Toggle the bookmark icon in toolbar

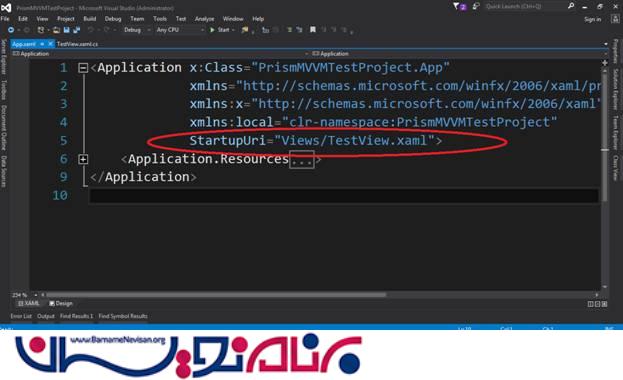click(313, 30)
